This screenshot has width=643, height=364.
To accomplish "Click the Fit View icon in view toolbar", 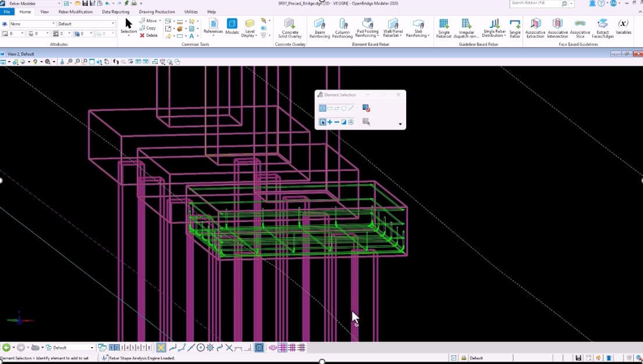I will (x=91, y=62).
